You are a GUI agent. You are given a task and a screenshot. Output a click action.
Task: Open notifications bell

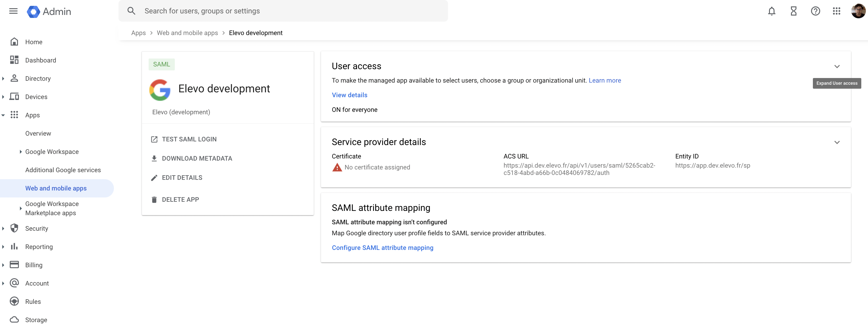pyautogui.click(x=771, y=11)
